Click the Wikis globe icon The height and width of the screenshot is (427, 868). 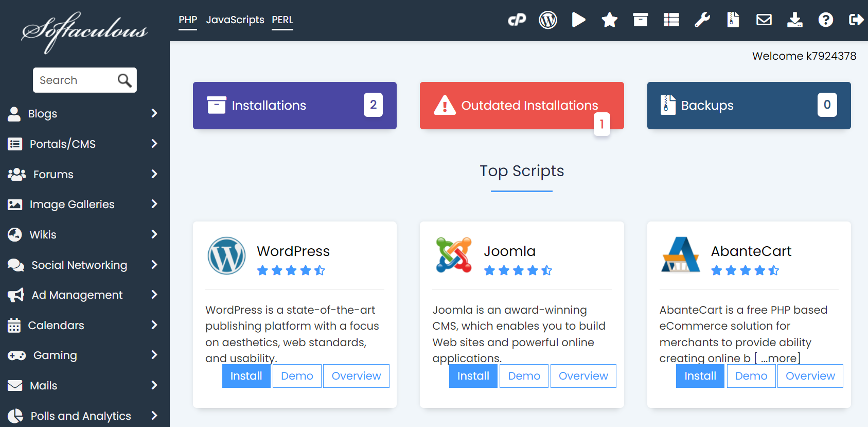15,235
